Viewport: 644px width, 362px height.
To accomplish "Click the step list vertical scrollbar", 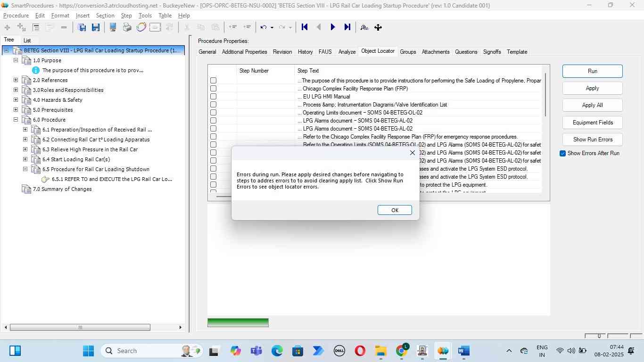I will coord(545,94).
